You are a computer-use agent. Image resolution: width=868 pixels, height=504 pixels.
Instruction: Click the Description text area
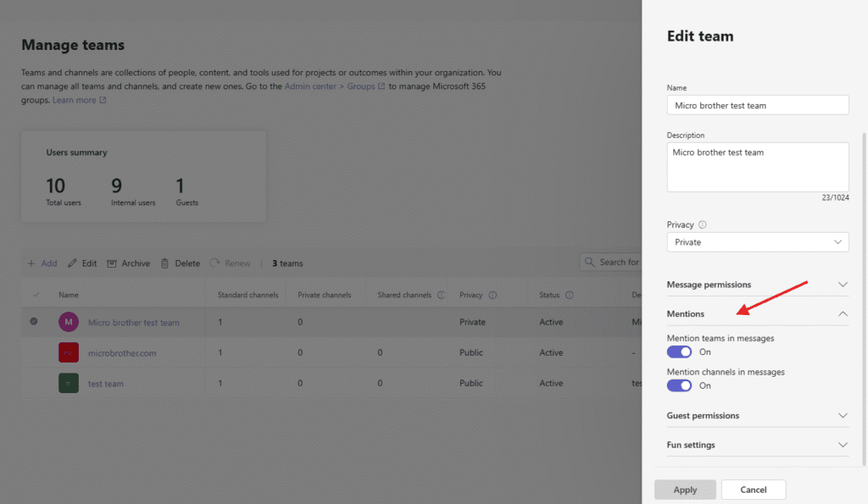tap(757, 167)
